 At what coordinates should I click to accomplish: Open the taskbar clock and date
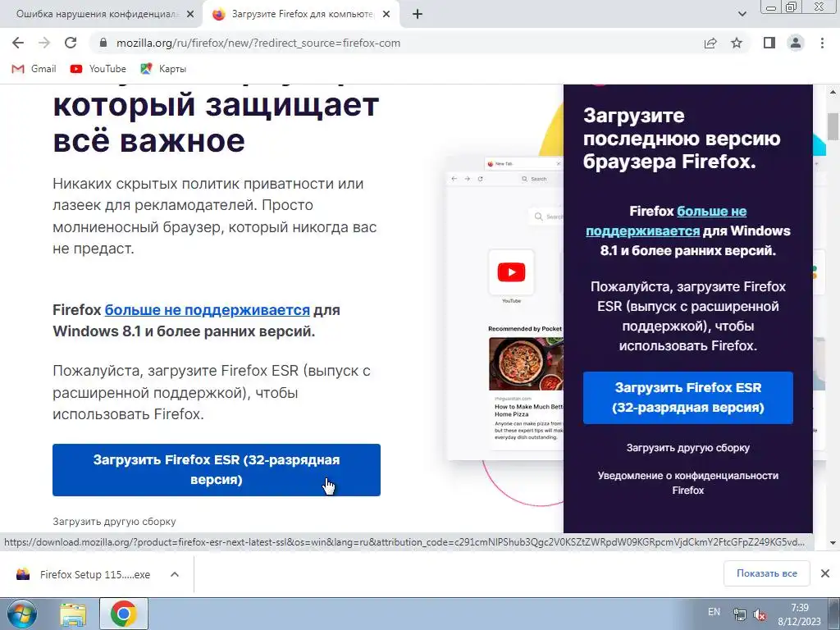point(799,614)
